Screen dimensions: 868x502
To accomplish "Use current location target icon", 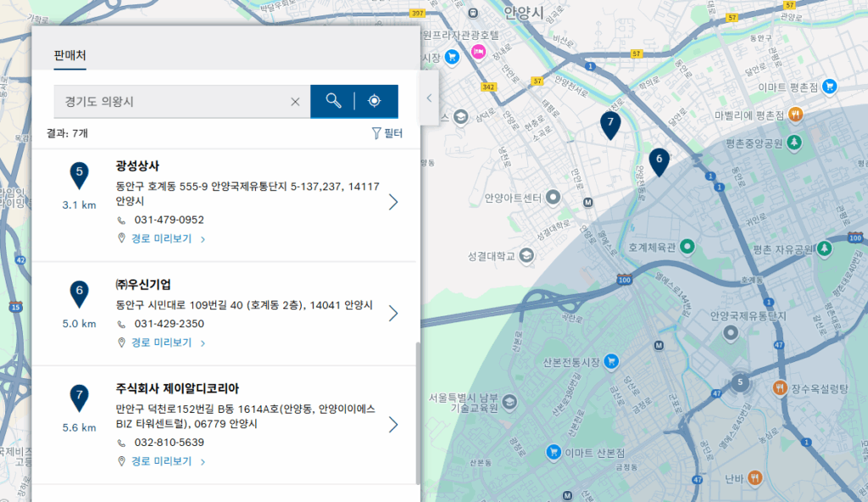I will 374,101.
